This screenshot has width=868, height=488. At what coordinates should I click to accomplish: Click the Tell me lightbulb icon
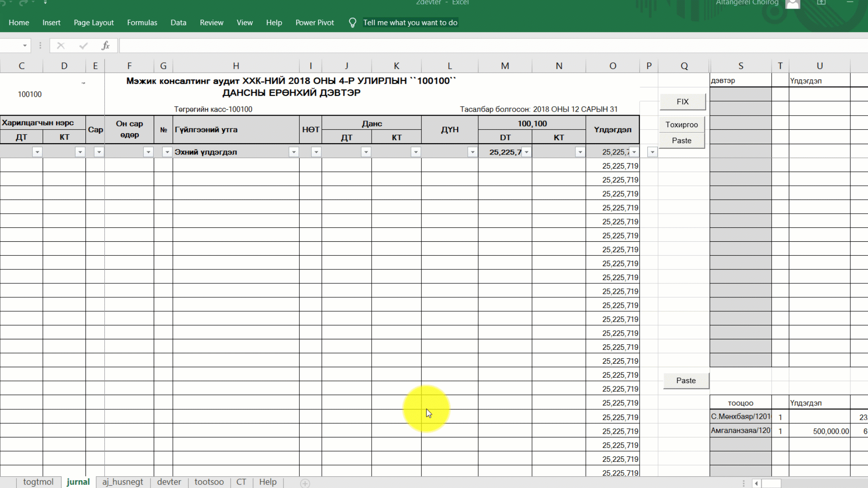tap(353, 23)
